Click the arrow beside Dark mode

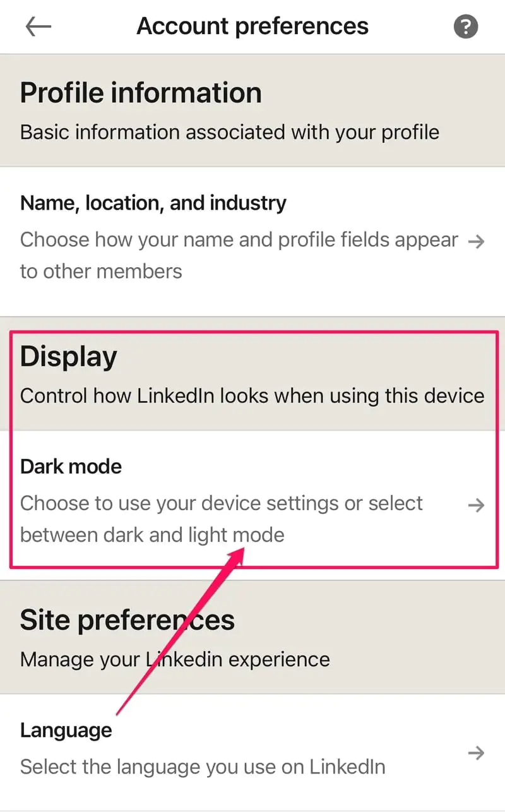tap(477, 505)
